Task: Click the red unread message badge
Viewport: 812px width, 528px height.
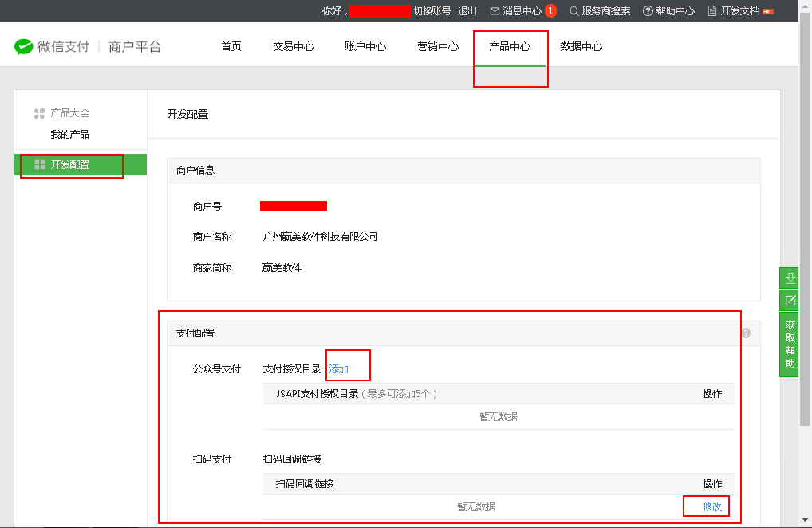Action: (550, 11)
